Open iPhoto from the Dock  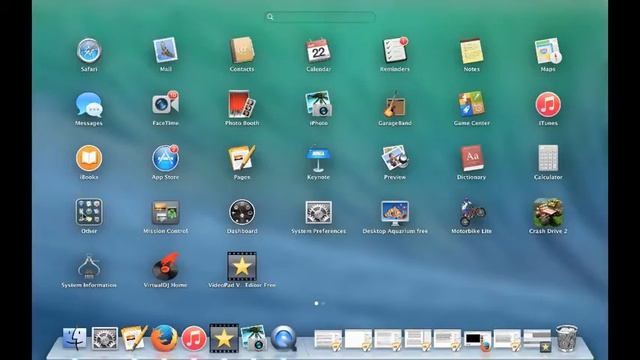(x=254, y=338)
